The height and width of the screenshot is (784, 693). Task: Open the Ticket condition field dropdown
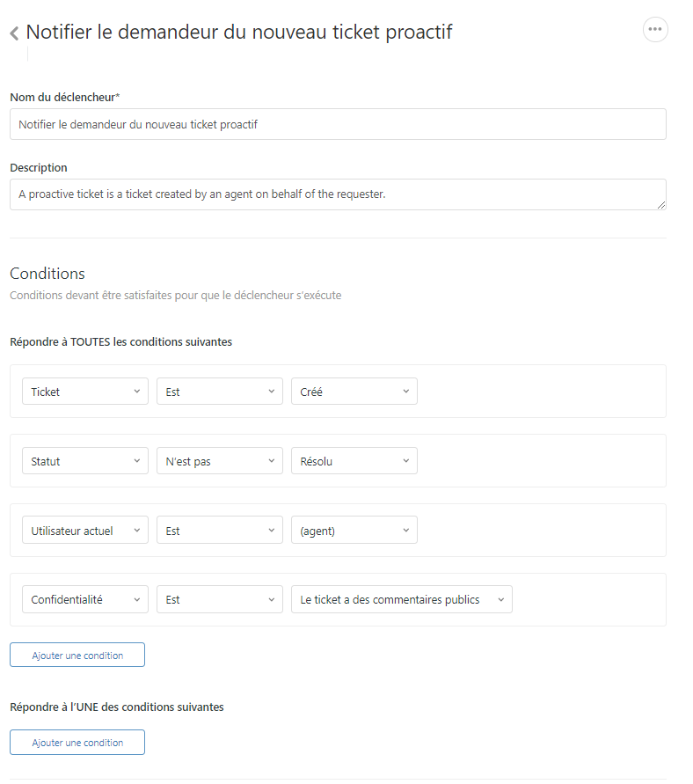point(85,392)
